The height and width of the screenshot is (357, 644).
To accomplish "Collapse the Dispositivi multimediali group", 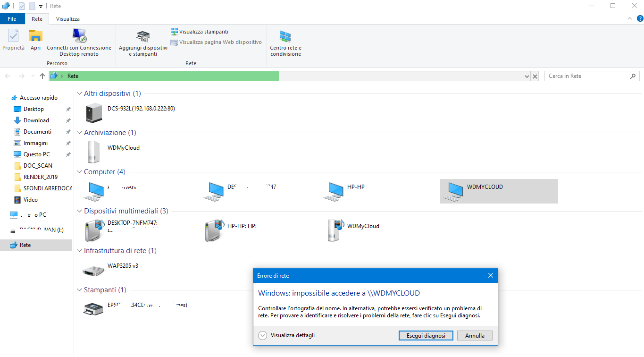I will pyautogui.click(x=79, y=211).
